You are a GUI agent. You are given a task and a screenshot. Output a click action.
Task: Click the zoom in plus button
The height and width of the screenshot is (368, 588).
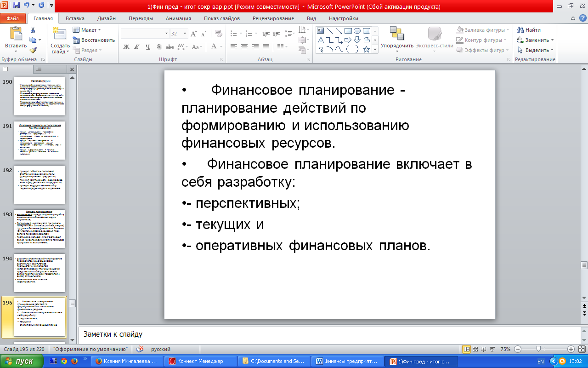(571, 349)
